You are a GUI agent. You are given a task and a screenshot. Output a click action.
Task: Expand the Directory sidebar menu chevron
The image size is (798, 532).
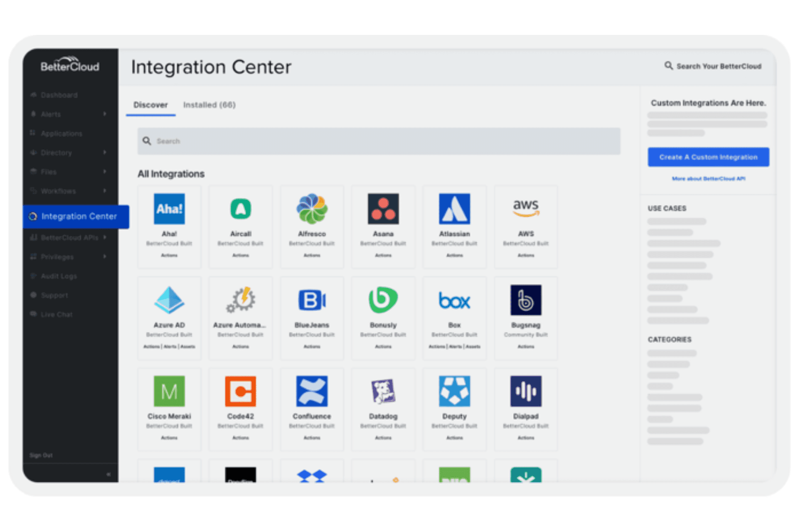[x=105, y=153]
